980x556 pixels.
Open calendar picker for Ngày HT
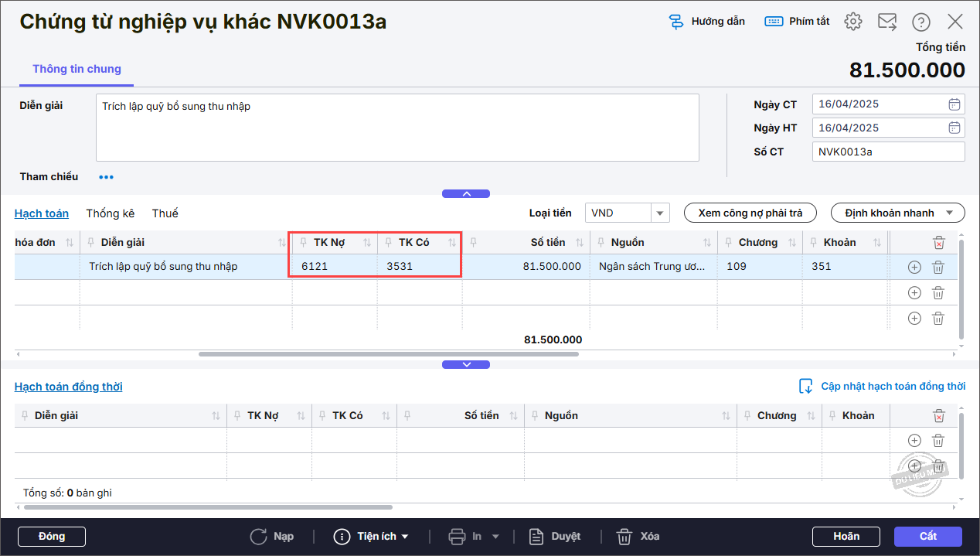tap(954, 128)
